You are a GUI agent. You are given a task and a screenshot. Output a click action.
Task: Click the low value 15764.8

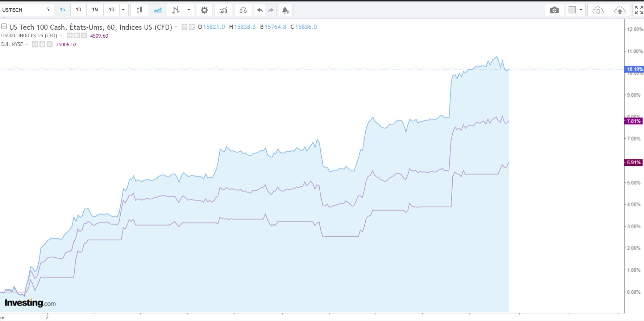click(x=275, y=27)
